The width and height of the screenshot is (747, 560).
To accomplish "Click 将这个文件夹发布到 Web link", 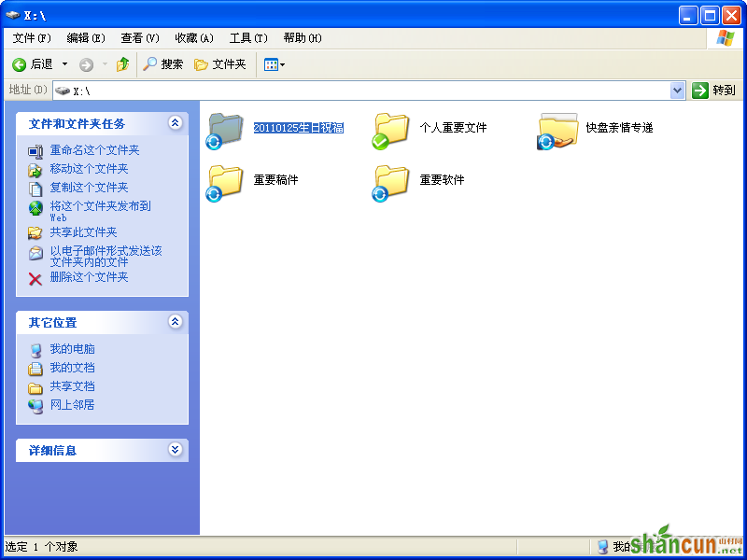I will click(x=100, y=211).
